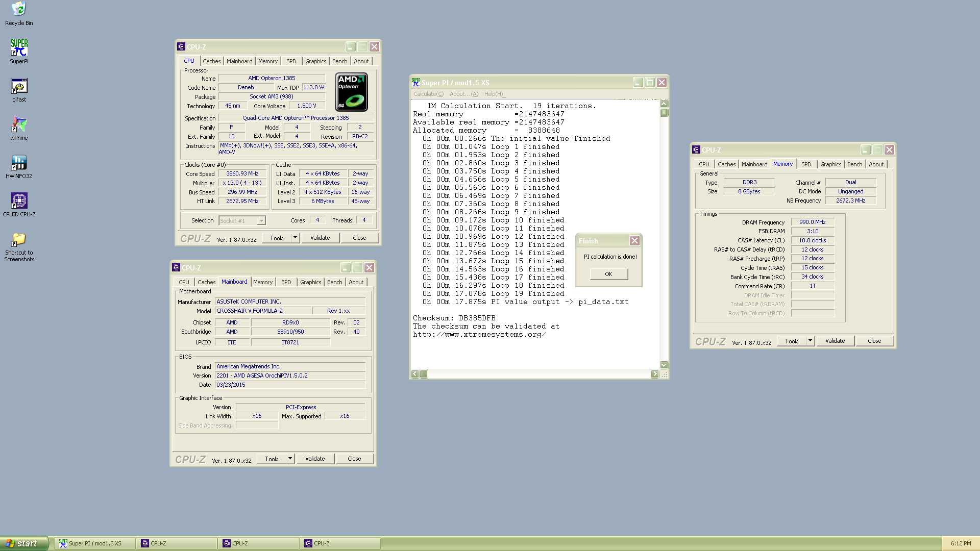This screenshot has width=980, height=551.
Task: Click the 990.0 MHz DRAM Frequency value
Action: tap(813, 222)
